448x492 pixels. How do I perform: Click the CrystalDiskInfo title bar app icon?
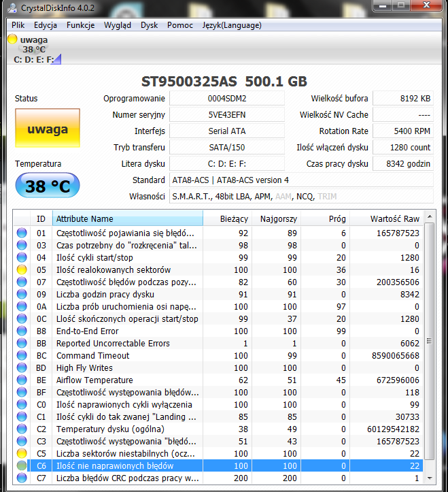click(12, 8)
